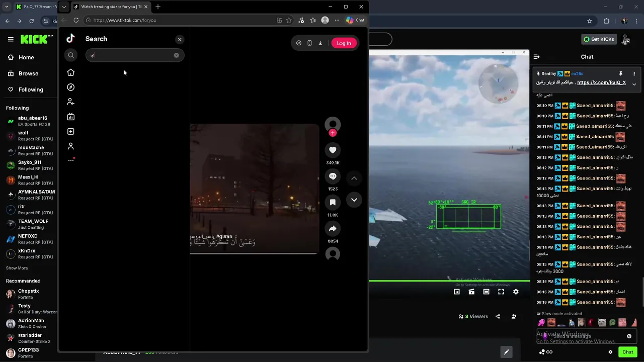Open TikTok LIVE icon in sidebar
The height and width of the screenshot is (362, 644).
point(71,117)
